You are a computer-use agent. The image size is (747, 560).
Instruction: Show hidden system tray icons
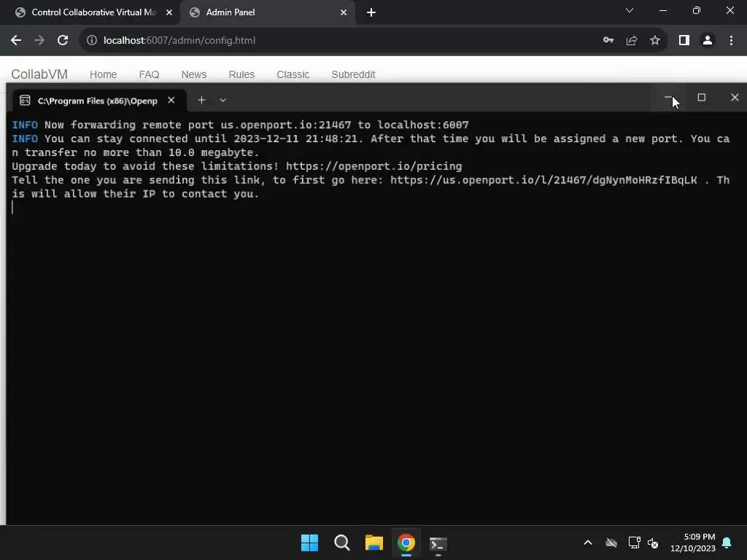[588, 542]
